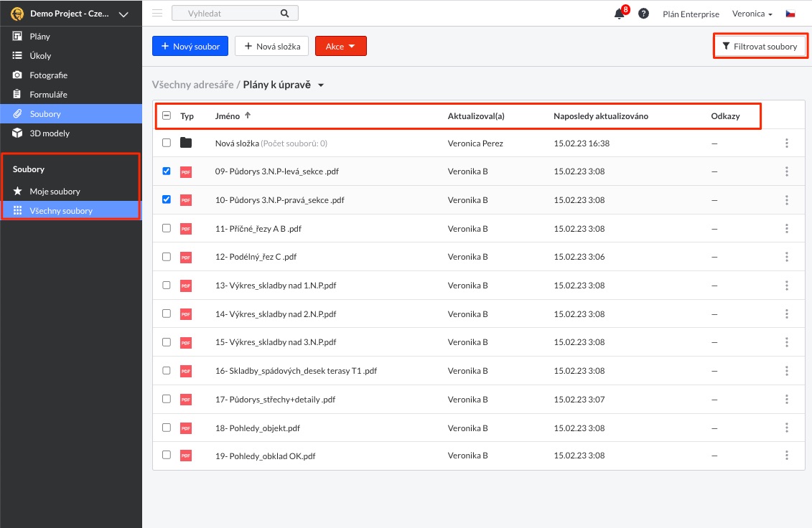This screenshot has width=812, height=528.
Task: Expand the Plány k úpravě folder dropdown
Action: (x=320, y=85)
